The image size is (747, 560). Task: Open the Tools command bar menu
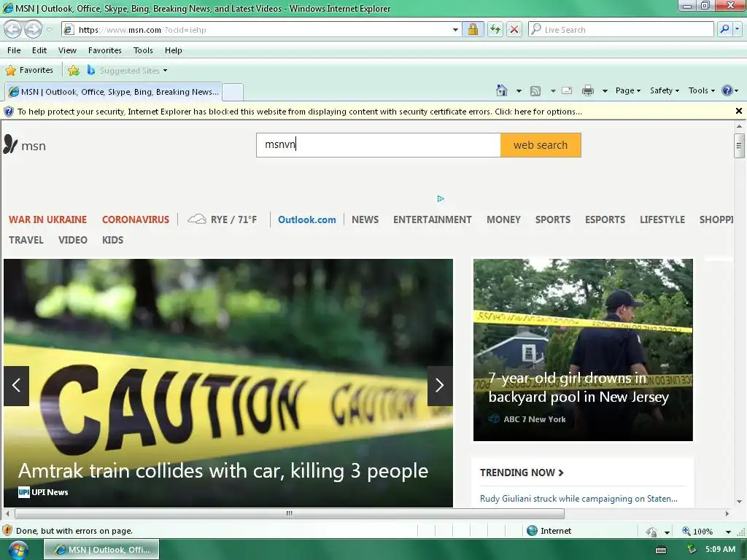701,90
